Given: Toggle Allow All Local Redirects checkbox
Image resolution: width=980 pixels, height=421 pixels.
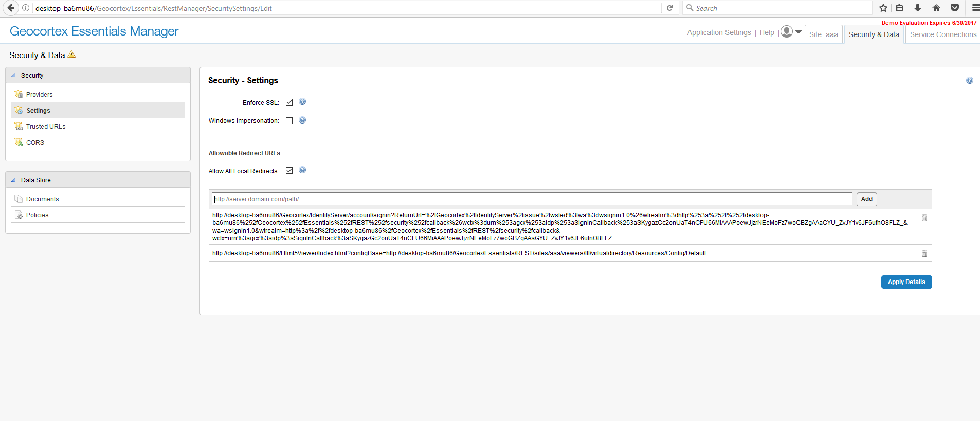Looking at the screenshot, I should point(289,170).
